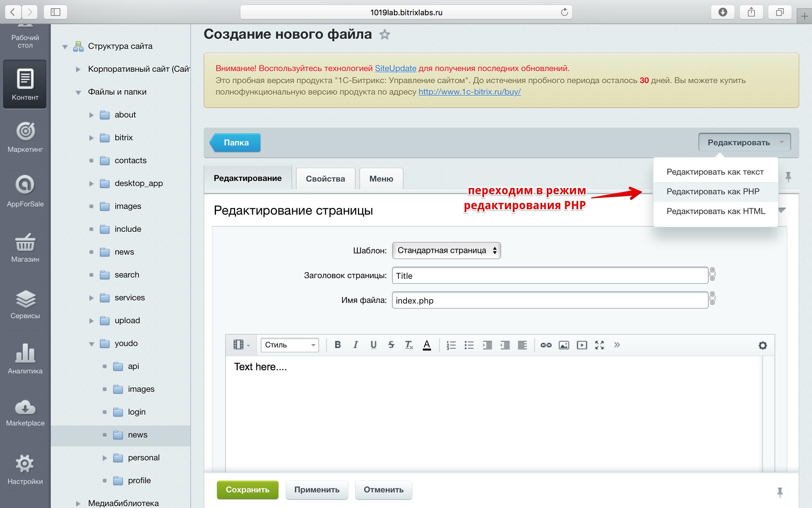The width and height of the screenshot is (812, 508).
Task: Open the Настройки gear section
Action: pos(25,469)
